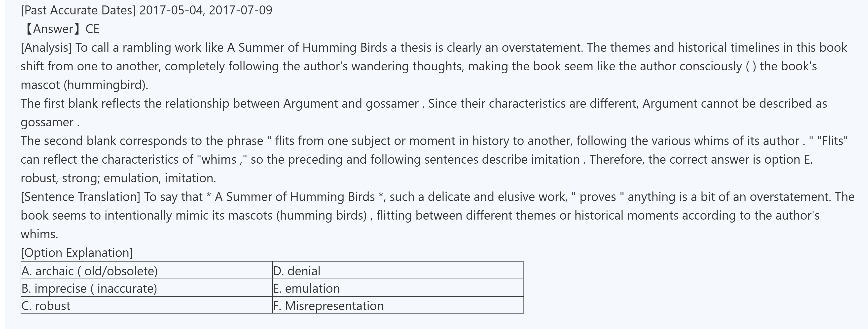Image resolution: width=868 pixels, height=329 pixels.
Task: Click the date 2017-05-04
Action: tap(171, 10)
